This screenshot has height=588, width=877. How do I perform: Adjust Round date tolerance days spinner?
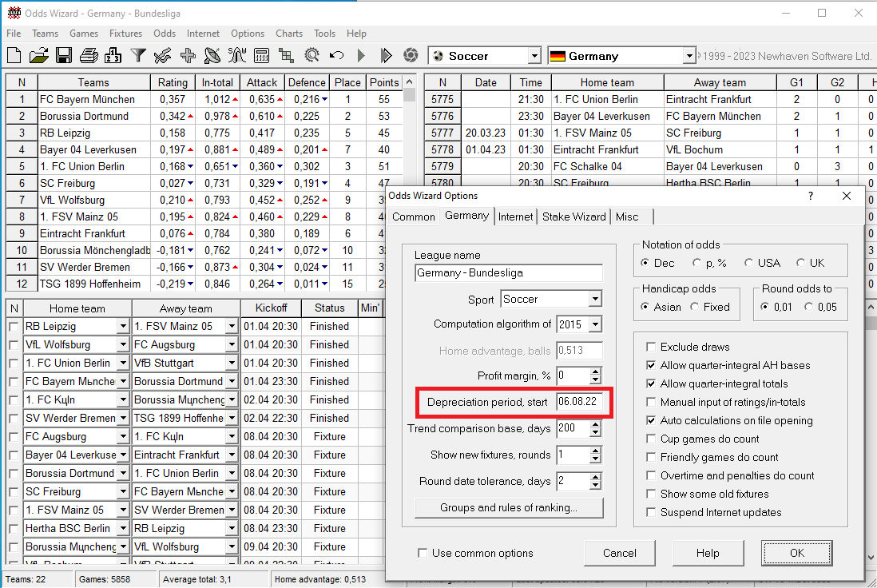[x=596, y=481]
